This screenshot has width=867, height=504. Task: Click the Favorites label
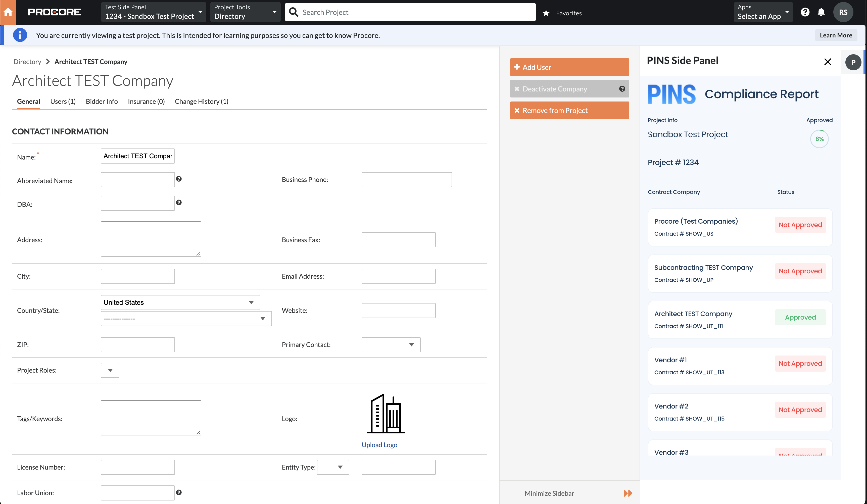569,13
